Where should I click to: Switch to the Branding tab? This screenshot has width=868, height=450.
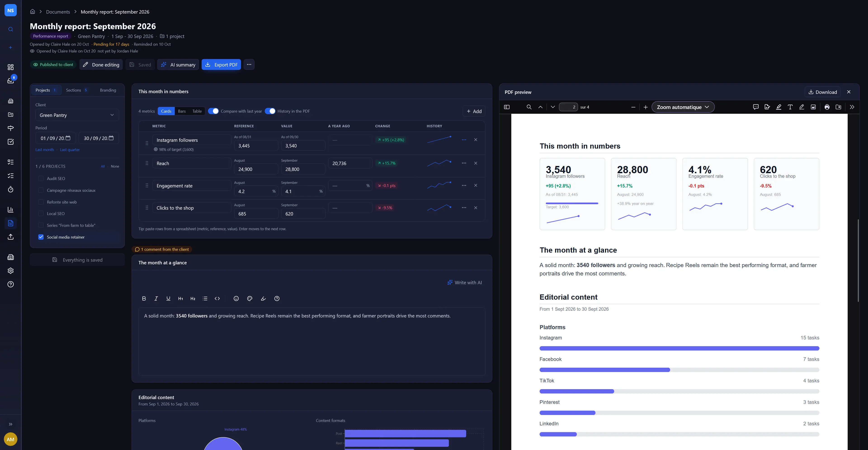(x=108, y=90)
